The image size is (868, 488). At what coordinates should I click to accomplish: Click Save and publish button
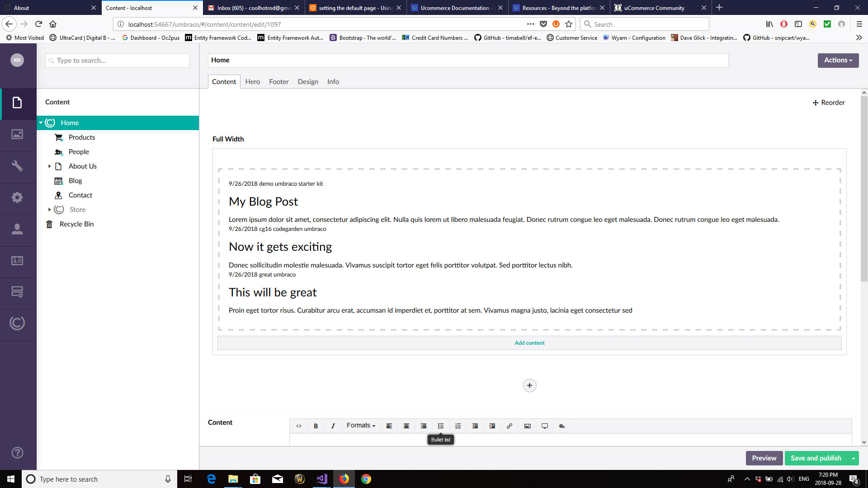tap(816, 458)
